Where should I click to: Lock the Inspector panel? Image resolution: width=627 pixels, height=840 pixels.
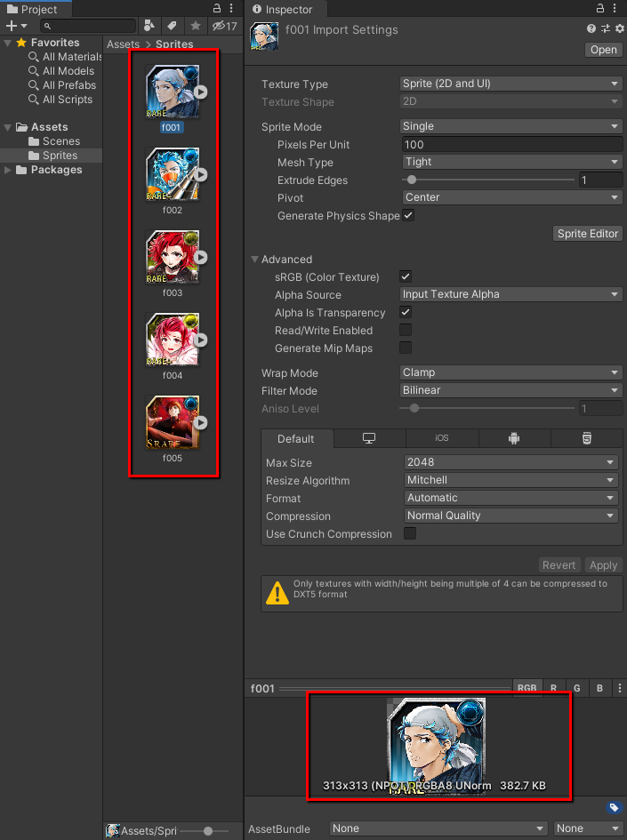point(600,8)
